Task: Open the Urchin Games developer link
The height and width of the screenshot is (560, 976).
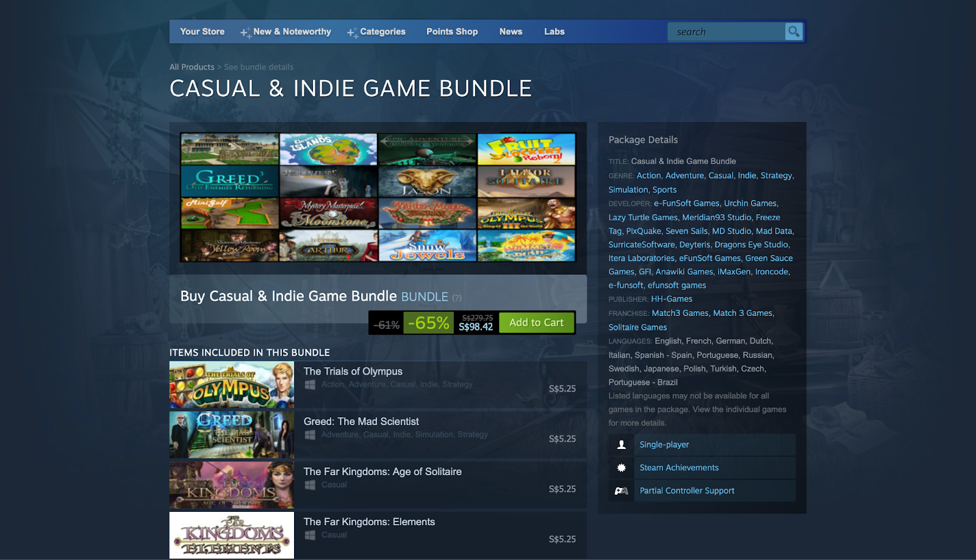Action: pos(750,203)
